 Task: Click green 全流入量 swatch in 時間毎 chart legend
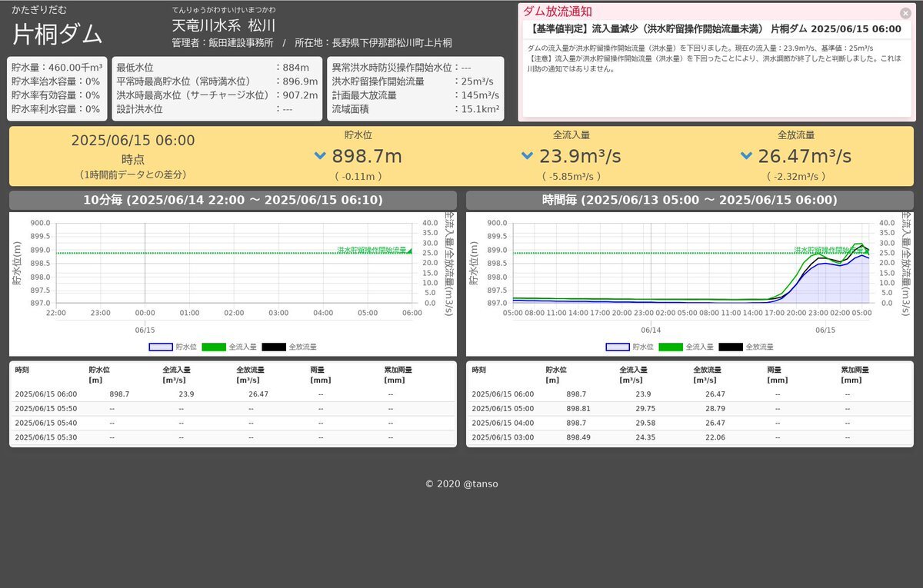[x=671, y=347]
